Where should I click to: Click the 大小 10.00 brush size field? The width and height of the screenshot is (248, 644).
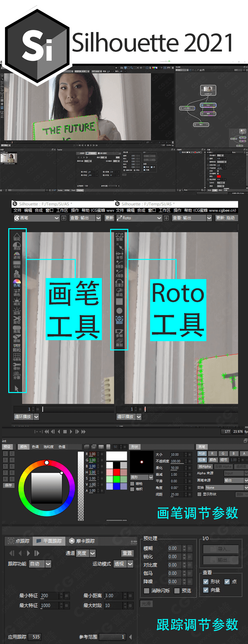pos(178,454)
